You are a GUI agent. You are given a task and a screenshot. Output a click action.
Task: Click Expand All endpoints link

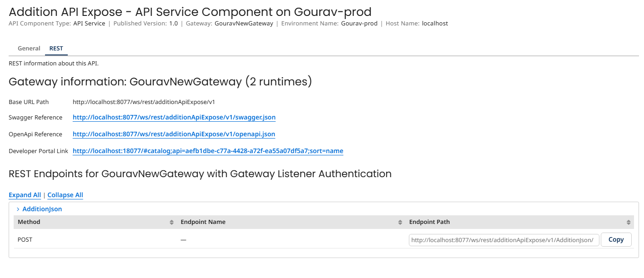(x=25, y=195)
